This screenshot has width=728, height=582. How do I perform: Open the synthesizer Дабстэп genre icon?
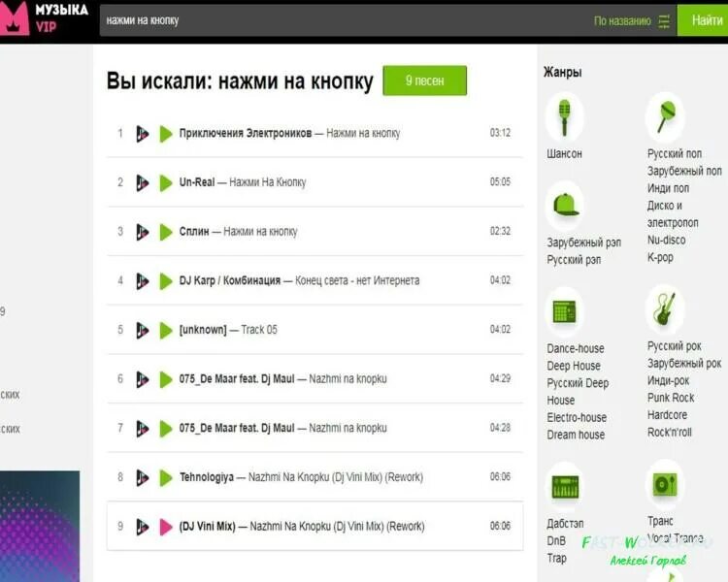(565, 487)
